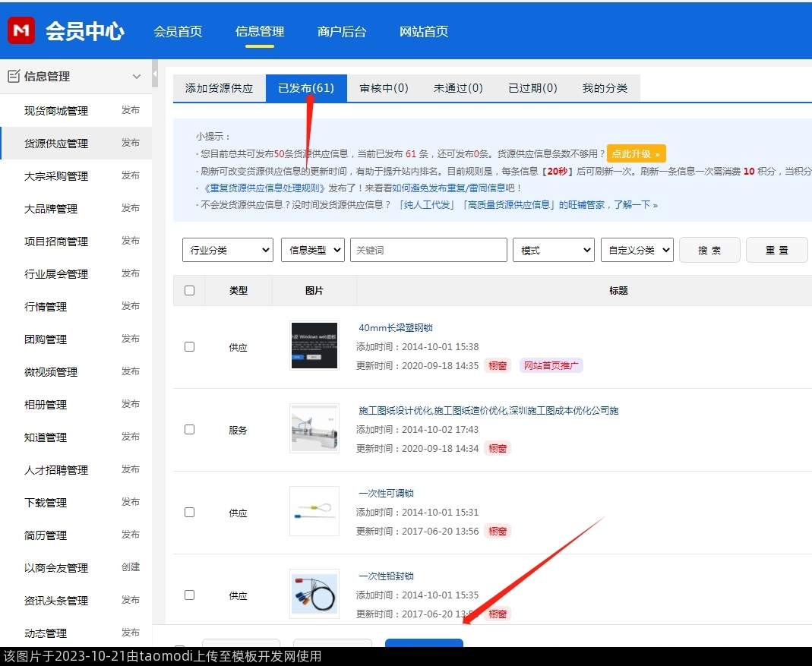812x666 pixels.
Task: Select the checkbox for the 一次性可调锁 row
Action: [x=189, y=512]
